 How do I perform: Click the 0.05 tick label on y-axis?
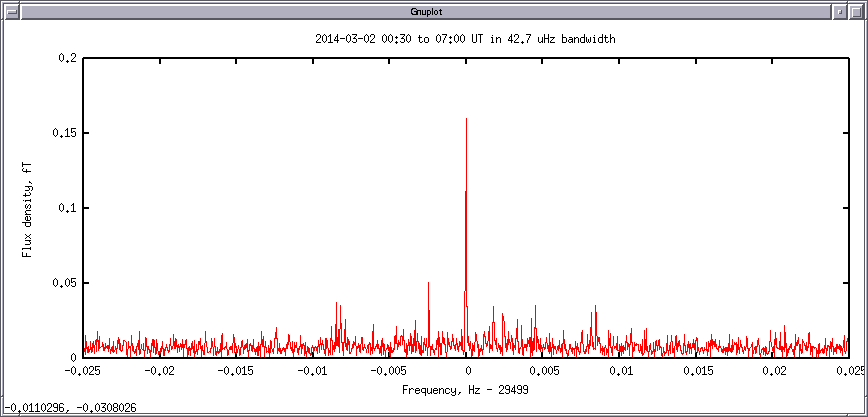[x=65, y=283]
